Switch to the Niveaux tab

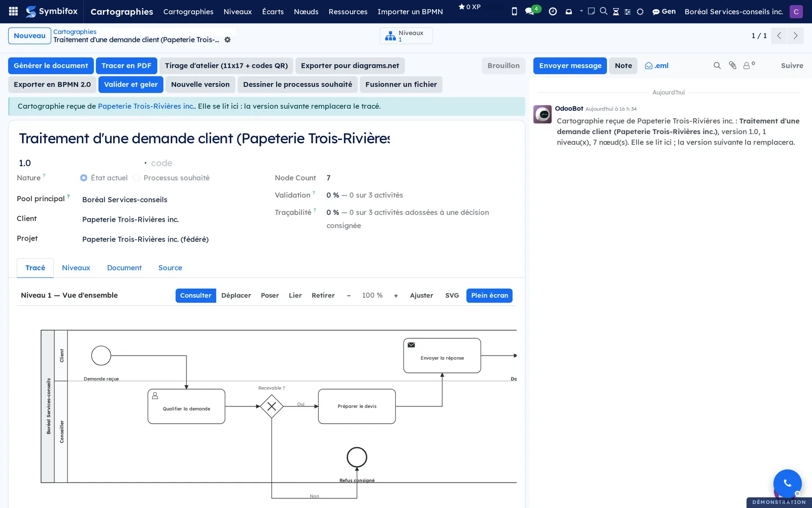pos(76,268)
